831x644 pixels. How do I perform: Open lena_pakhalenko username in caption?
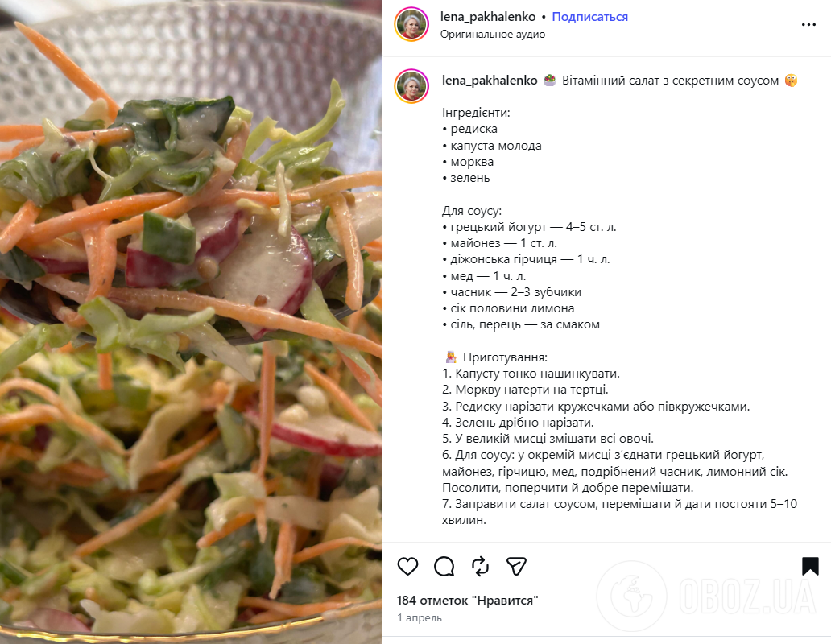click(x=490, y=80)
